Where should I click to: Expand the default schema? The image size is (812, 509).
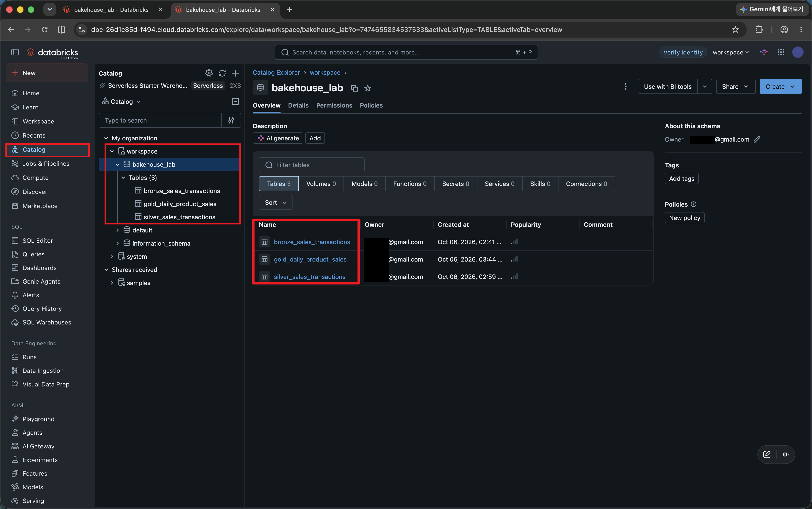coord(117,230)
